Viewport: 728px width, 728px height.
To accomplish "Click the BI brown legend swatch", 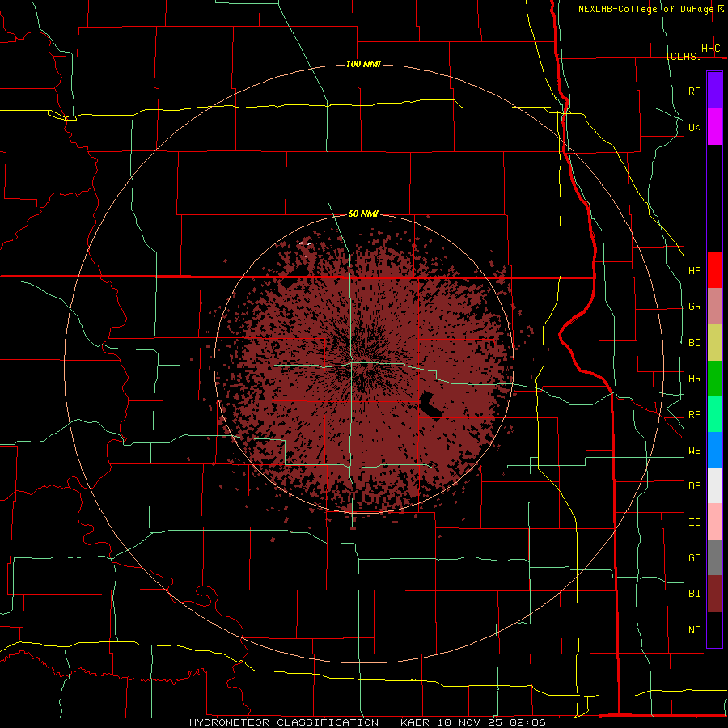I will (x=714, y=594).
